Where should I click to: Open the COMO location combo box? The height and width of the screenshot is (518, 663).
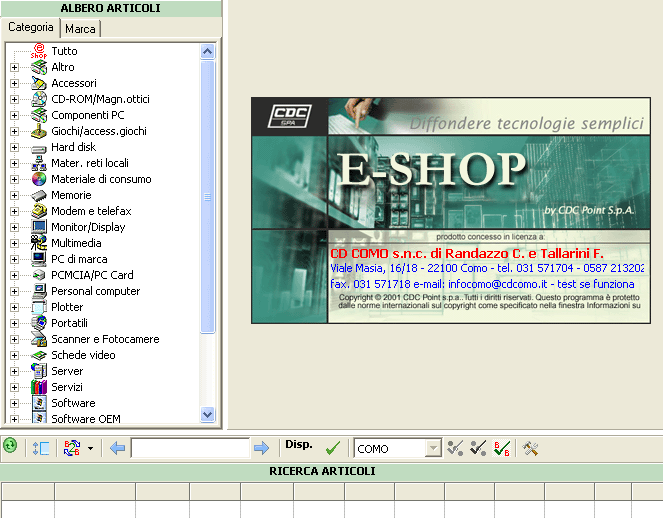pyautogui.click(x=398, y=448)
